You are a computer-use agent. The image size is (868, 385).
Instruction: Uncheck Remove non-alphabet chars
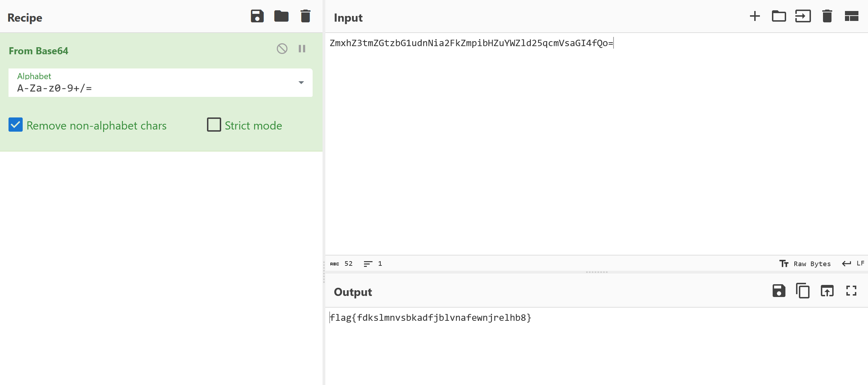(16, 125)
